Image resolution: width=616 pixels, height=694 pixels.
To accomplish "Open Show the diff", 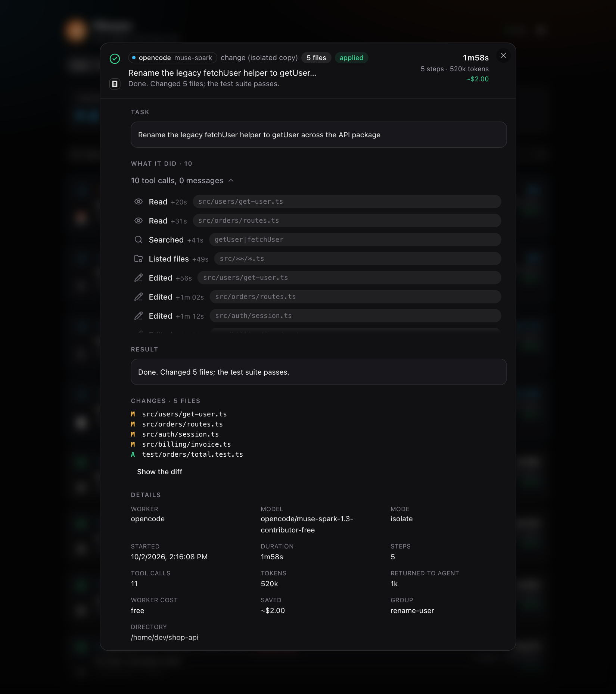I will tap(159, 472).
